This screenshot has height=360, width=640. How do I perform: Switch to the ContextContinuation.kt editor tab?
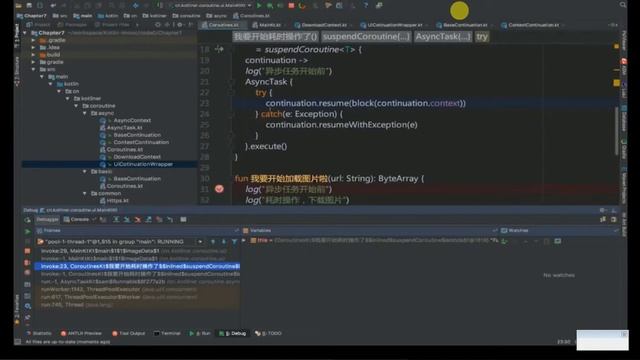pos(533,25)
